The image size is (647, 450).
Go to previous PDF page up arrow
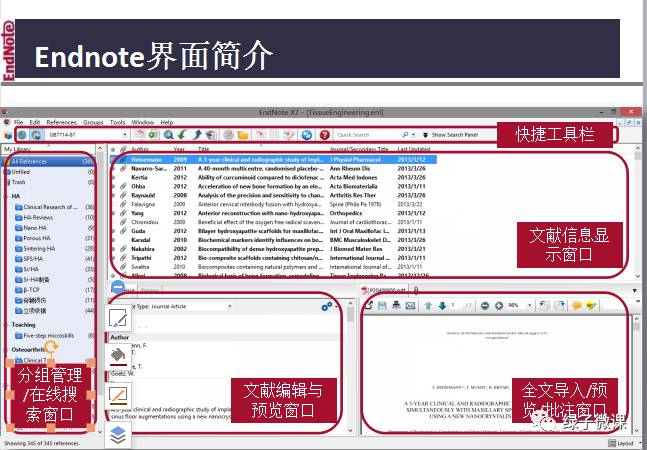[x=428, y=306]
